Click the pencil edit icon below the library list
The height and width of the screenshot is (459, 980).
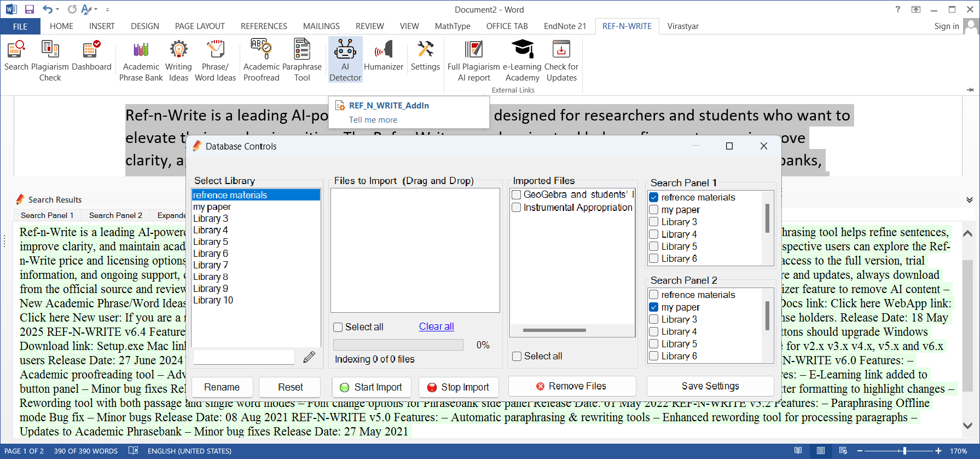coord(309,357)
